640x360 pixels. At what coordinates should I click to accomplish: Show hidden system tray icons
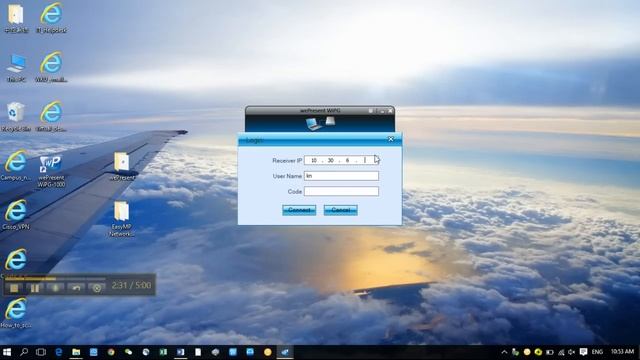(x=504, y=352)
